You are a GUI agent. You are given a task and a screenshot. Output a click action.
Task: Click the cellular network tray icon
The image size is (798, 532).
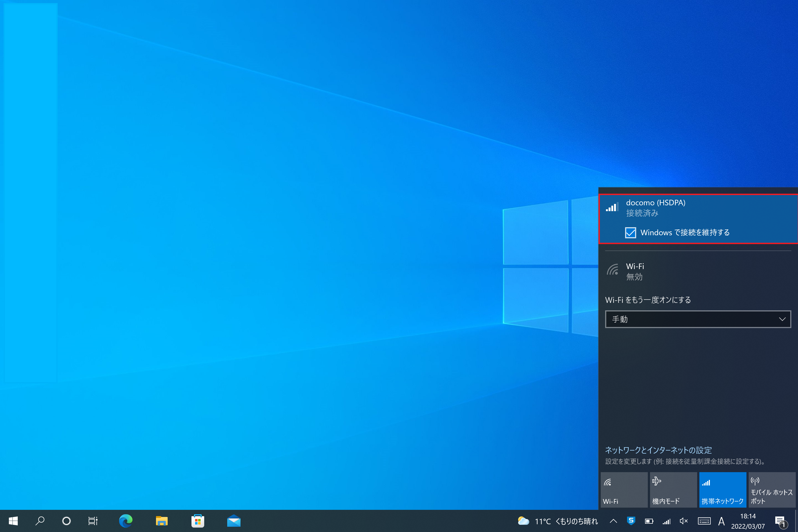pos(667,521)
